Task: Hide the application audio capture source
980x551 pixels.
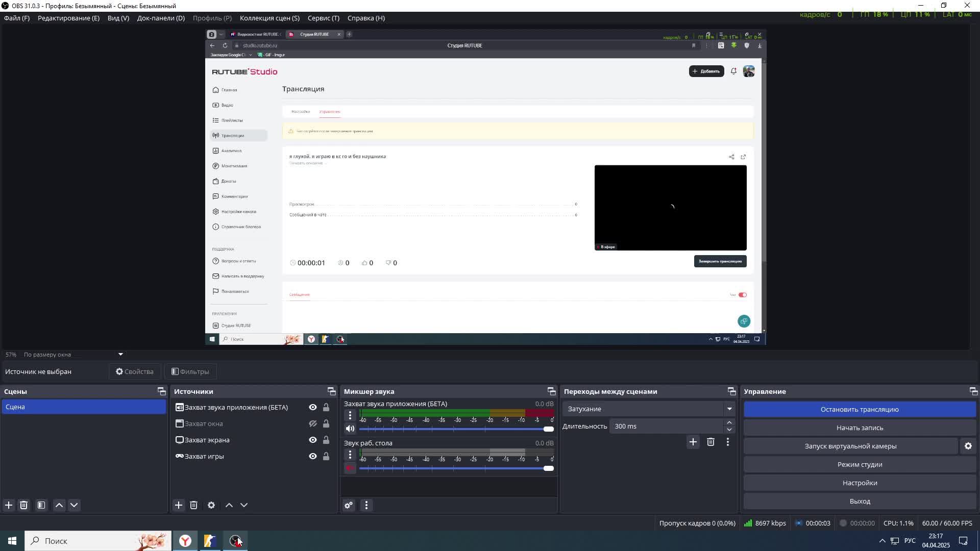Action: click(x=313, y=407)
